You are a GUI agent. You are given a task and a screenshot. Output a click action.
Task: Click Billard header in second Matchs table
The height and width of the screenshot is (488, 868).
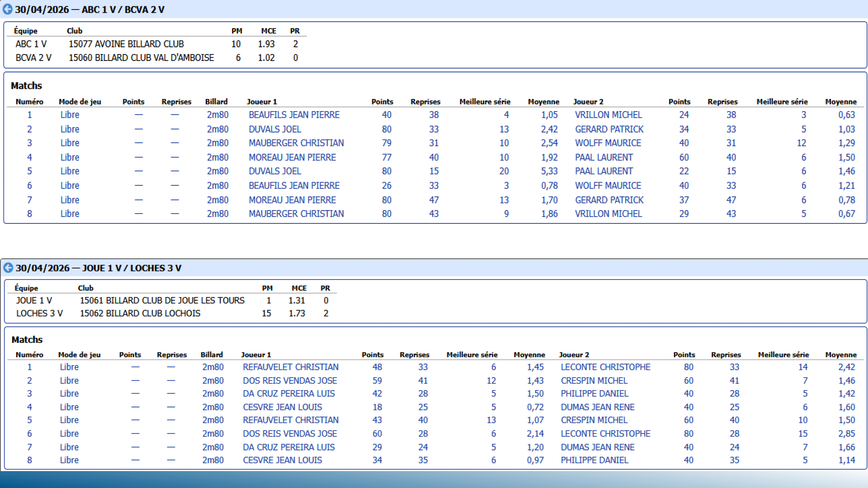[212, 355]
